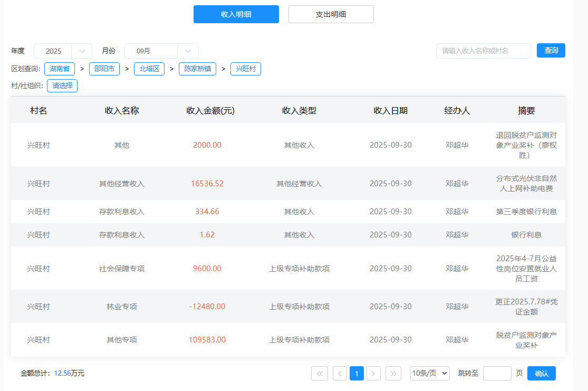The image size is (588, 391).
Task: Click the previous page arrow icon
Action: tap(340, 374)
